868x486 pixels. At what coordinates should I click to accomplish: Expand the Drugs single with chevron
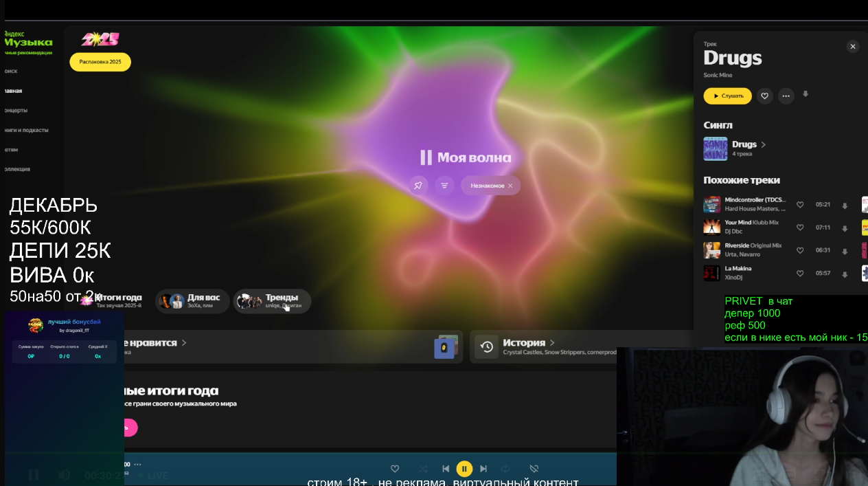pyautogui.click(x=763, y=144)
